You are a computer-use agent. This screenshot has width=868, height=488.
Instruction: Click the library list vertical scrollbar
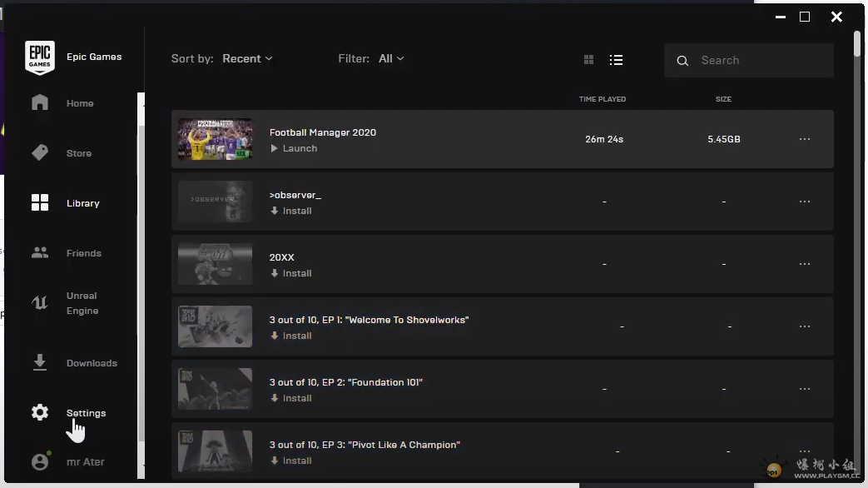tap(857, 43)
